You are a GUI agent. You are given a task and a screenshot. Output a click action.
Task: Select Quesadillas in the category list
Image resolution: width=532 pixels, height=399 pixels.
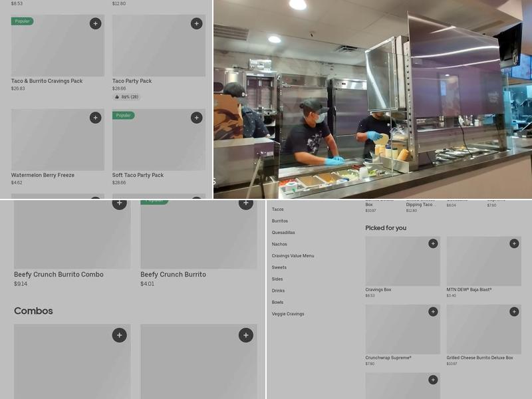[x=283, y=232]
